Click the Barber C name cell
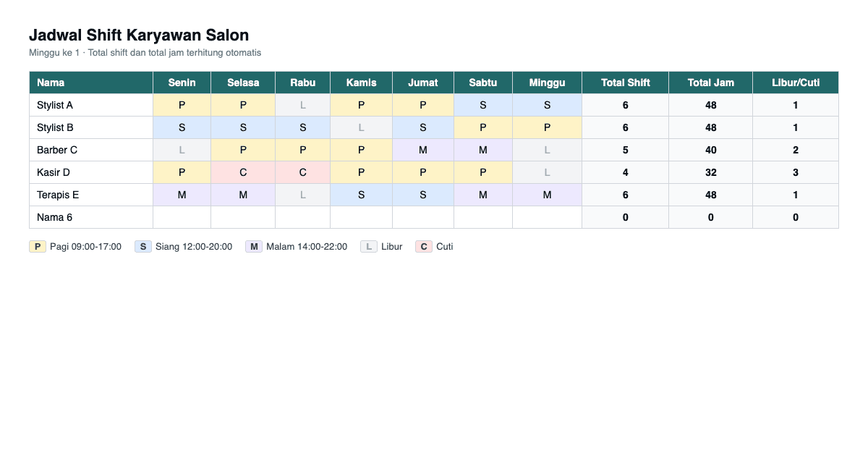Screen dimensions: 868x456 91,150
